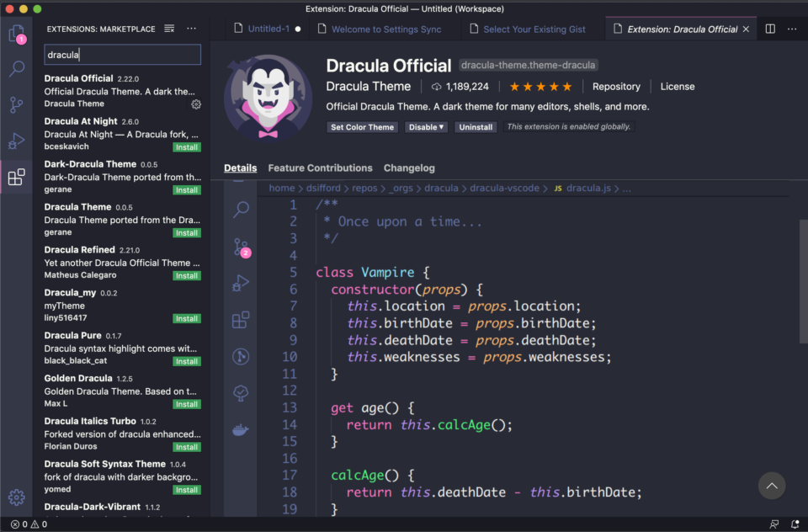Click the filter extensions icon
This screenshot has height=532, width=808.
pyautogui.click(x=168, y=28)
